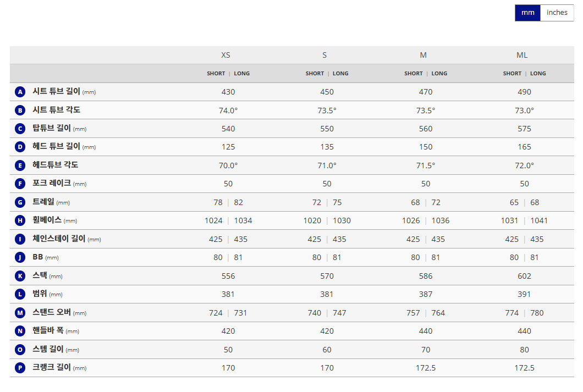Click LONG under the ML column
Viewport: 583px width, 392px height.
coord(538,74)
